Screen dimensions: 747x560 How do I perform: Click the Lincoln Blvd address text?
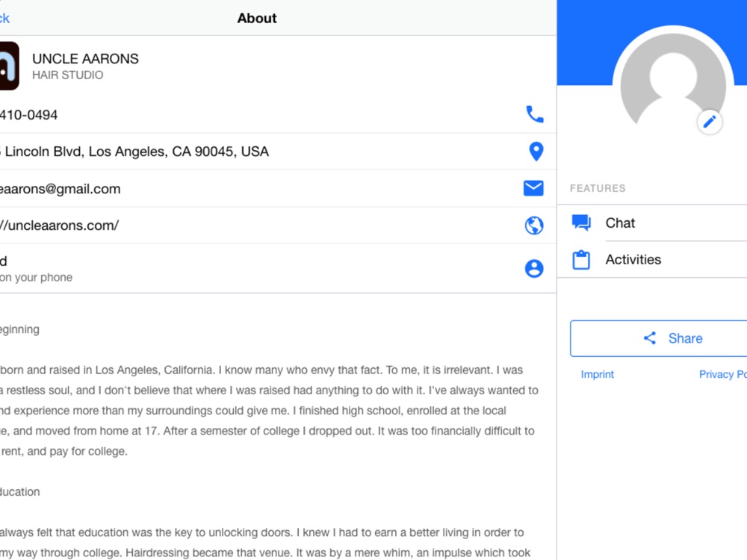tap(134, 152)
